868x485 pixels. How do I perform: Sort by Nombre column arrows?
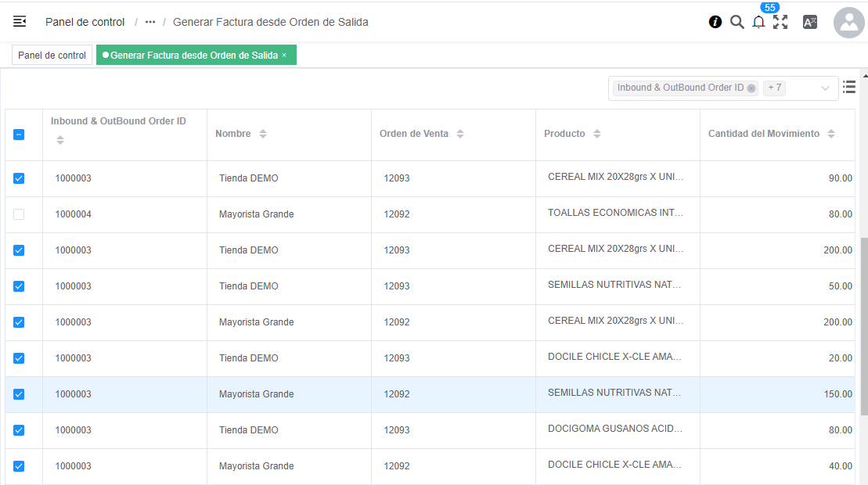(x=263, y=134)
